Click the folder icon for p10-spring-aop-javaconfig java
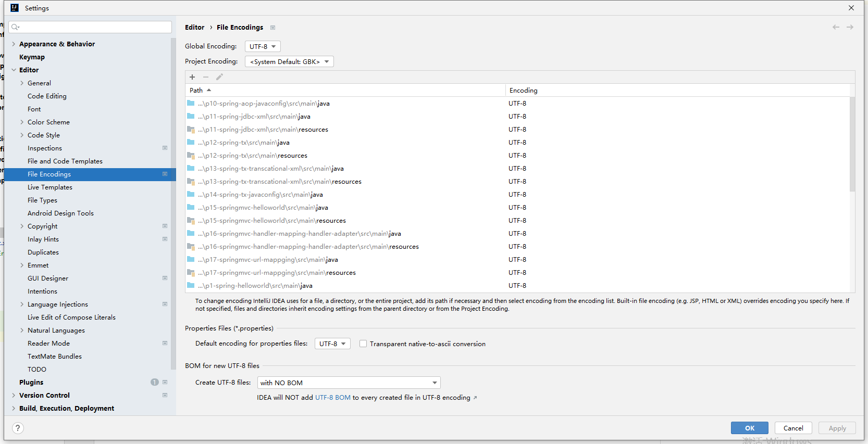The height and width of the screenshot is (444, 868). (191, 103)
